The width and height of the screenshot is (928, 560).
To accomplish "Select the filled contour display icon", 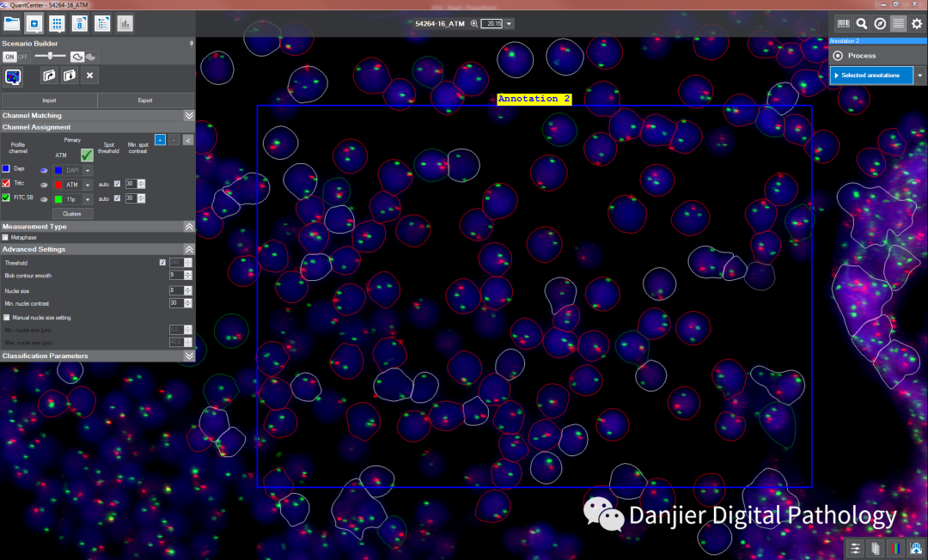I will [90, 58].
